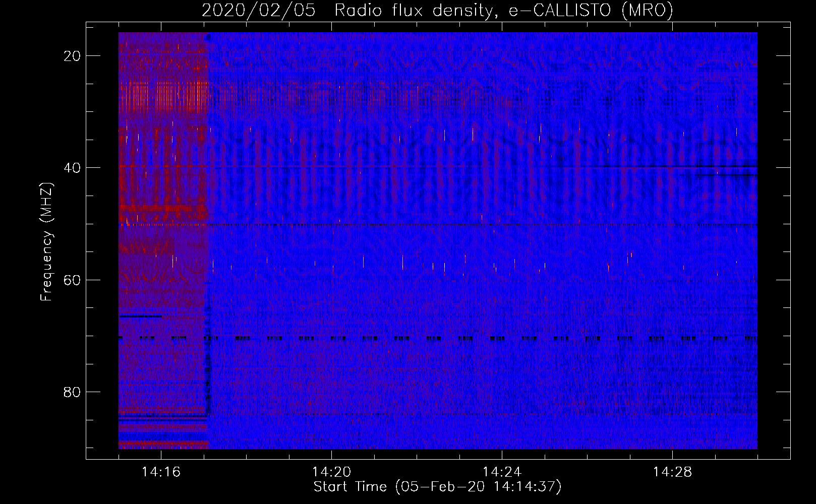The height and width of the screenshot is (504, 816).
Task: Click the 14:16 time tick label
Action: (x=161, y=472)
